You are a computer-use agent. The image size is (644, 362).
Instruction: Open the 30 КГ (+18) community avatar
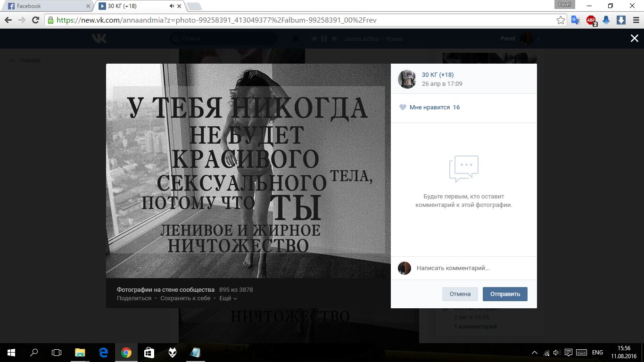[406, 79]
